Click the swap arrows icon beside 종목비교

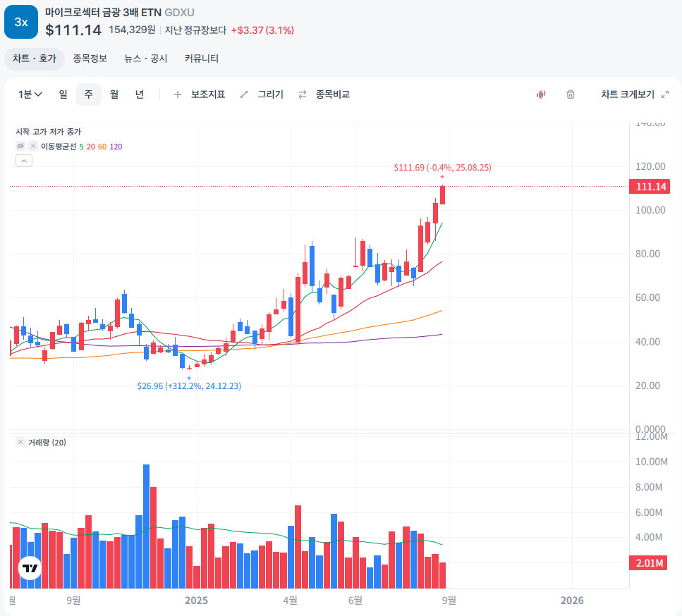click(303, 94)
